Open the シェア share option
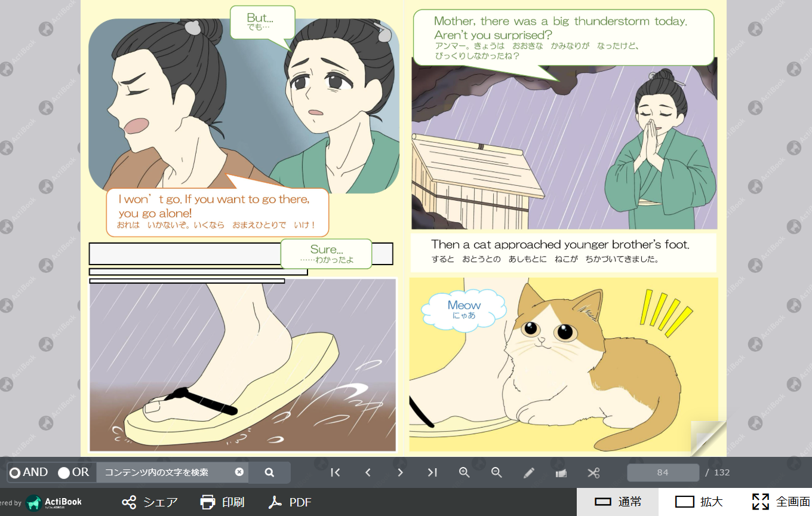 [149, 502]
